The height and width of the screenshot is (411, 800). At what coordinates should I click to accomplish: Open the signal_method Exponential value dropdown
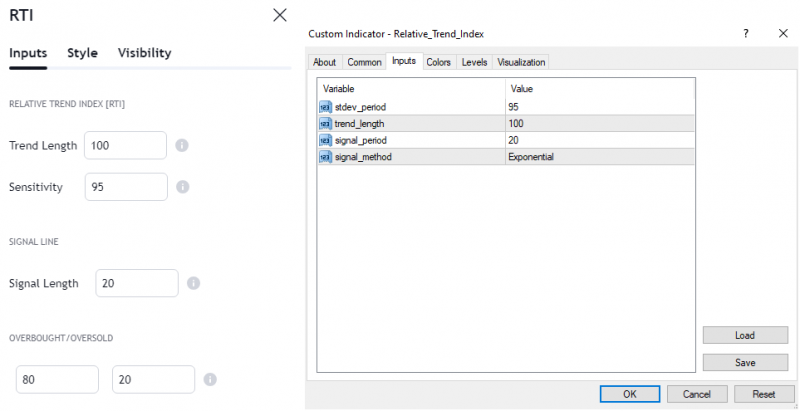pos(598,157)
